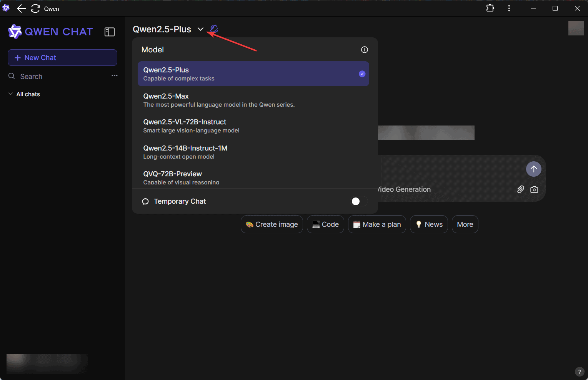The image size is (588, 380).
Task: Enable the Temporary Chat toggle
Action: tap(359, 201)
